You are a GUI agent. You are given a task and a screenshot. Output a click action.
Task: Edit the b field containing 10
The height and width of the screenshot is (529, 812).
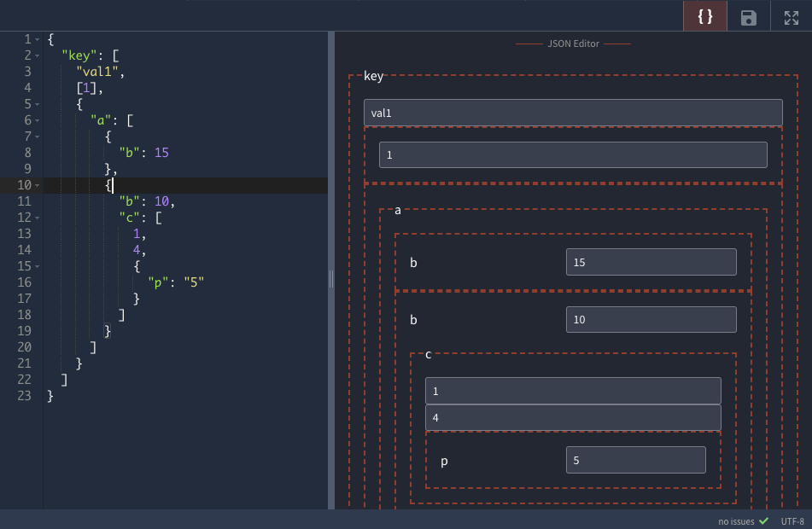coord(651,319)
